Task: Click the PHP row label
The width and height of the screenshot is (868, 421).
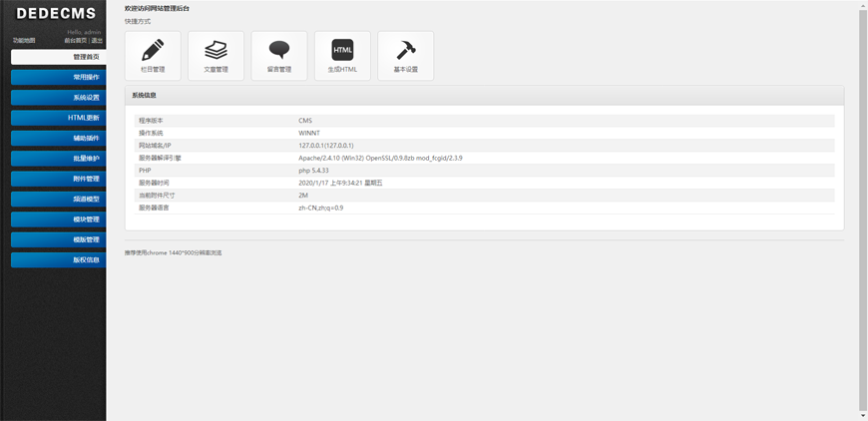Action: (145, 171)
